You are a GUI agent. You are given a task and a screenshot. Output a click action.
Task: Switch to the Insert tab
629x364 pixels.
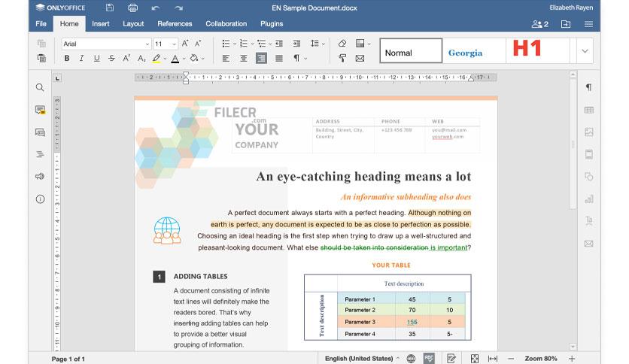pos(100,23)
